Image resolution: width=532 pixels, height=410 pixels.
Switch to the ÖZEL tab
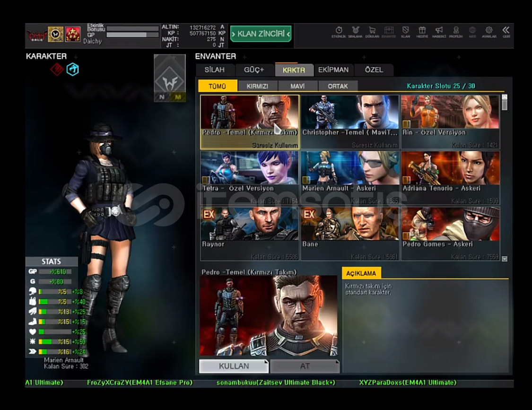pos(374,70)
